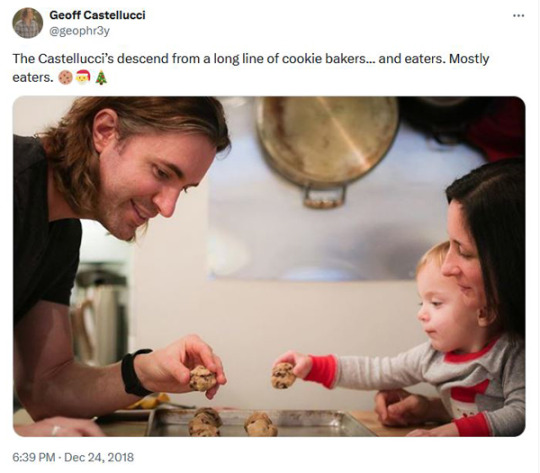Open the three-dot more options menu
540x473 pixels.
click(x=518, y=16)
